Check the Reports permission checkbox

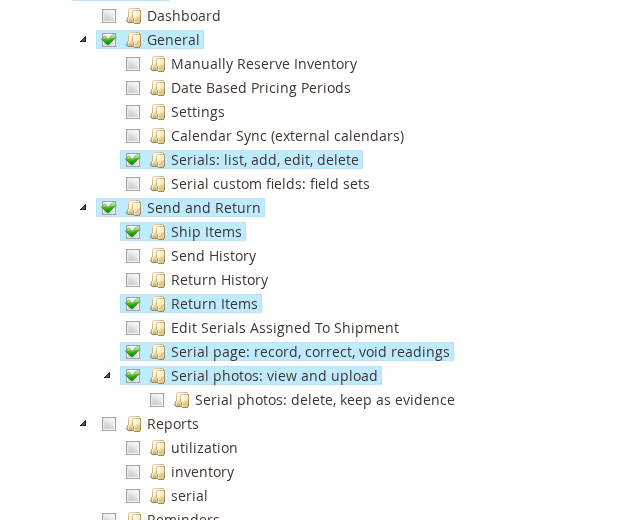(x=109, y=424)
